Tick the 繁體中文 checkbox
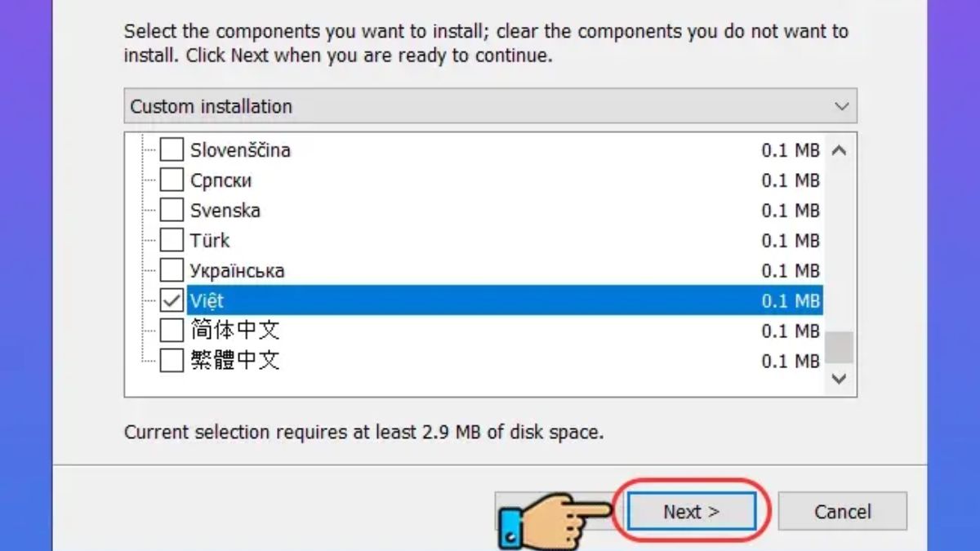This screenshot has height=551, width=980. (171, 360)
